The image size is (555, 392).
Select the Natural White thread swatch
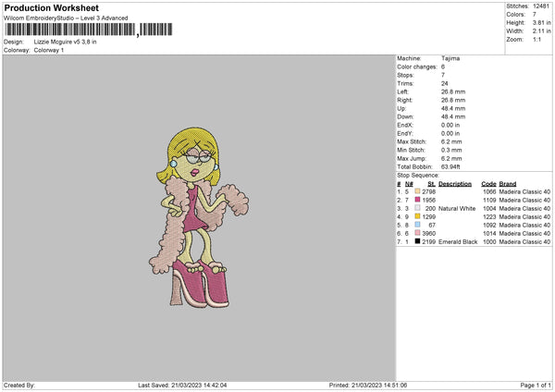click(417, 208)
